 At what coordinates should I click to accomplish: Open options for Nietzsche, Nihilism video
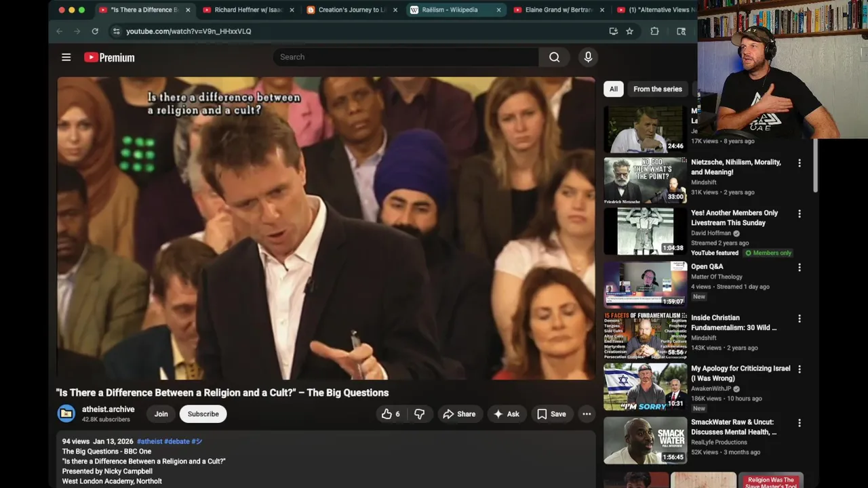tap(799, 163)
